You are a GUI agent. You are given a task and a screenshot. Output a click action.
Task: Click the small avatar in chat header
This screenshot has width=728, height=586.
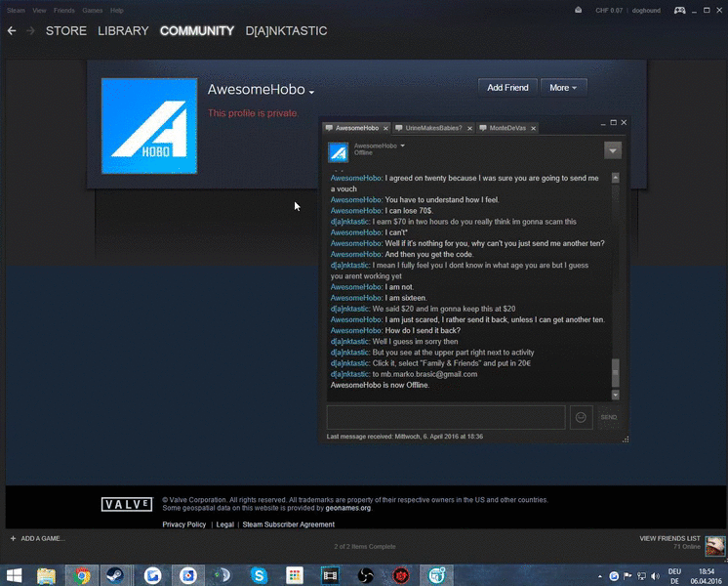[338, 152]
